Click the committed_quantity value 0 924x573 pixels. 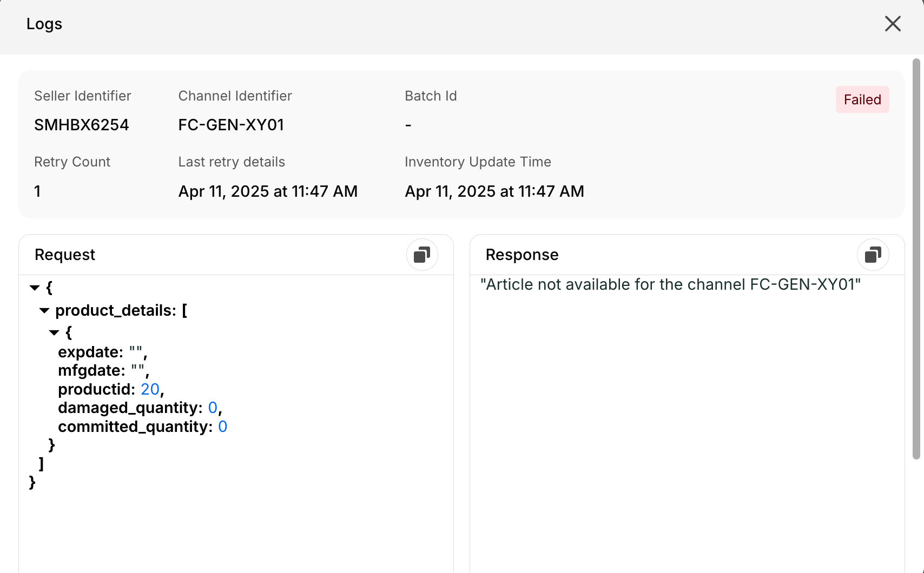223,427
